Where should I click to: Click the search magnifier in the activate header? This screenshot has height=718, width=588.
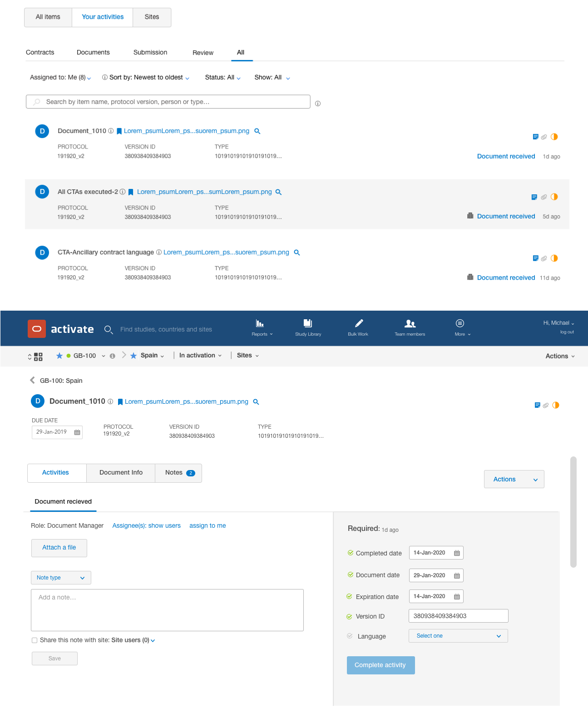tap(109, 330)
